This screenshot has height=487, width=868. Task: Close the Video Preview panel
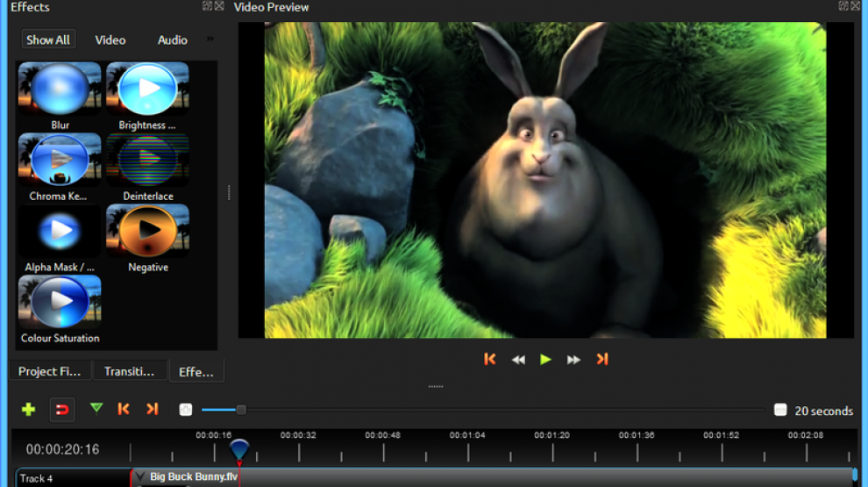[855, 6]
